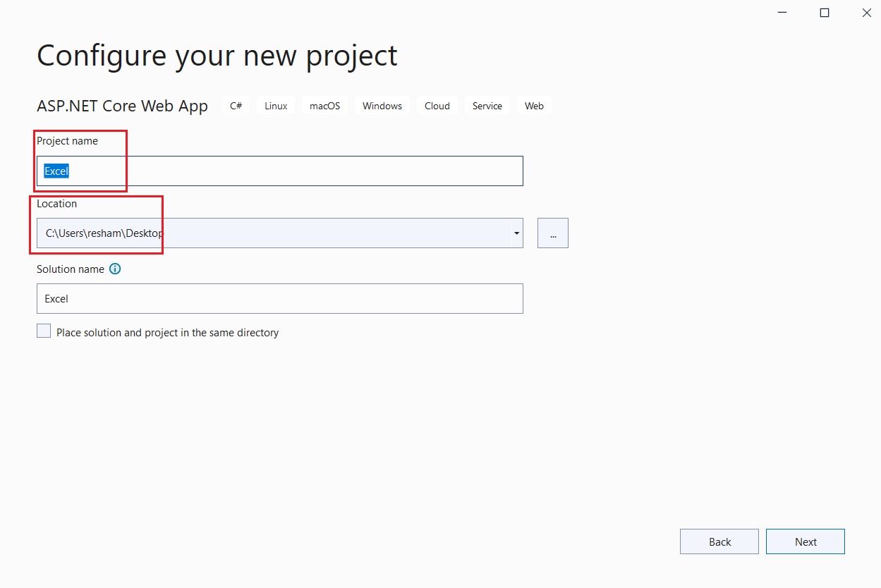Screen dimensions: 881x588
Task: Click the Configure your new project heading
Action: (217, 56)
